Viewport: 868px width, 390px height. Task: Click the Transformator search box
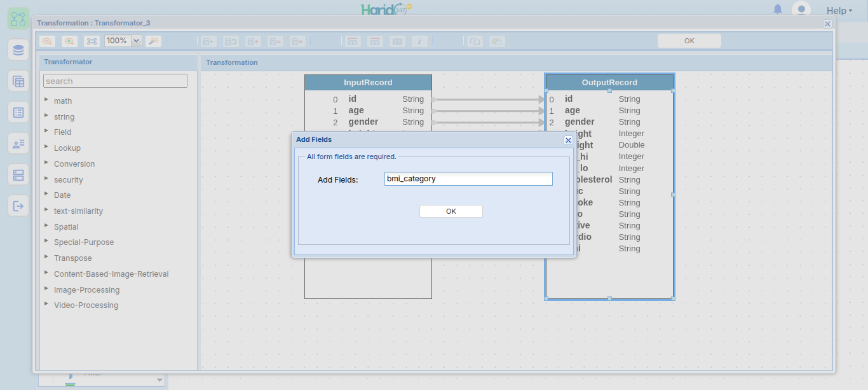(x=115, y=81)
